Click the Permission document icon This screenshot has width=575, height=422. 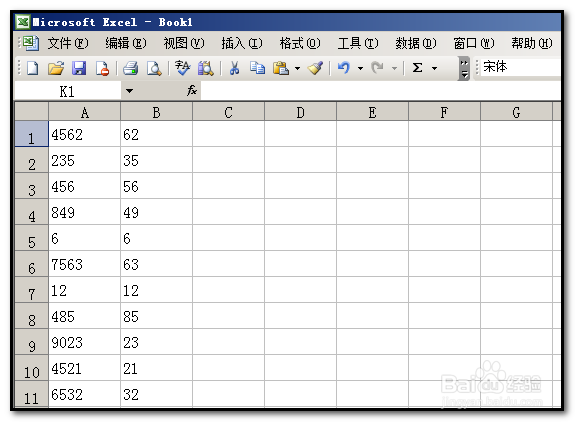point(102,68)
